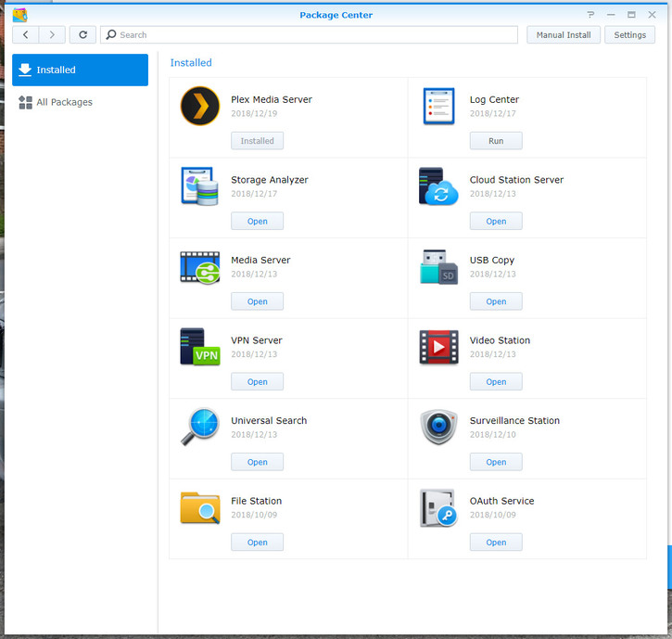Viewport: 672px width, 639px height.
Task: Click the Video Station icon
Action: (438, 347)
